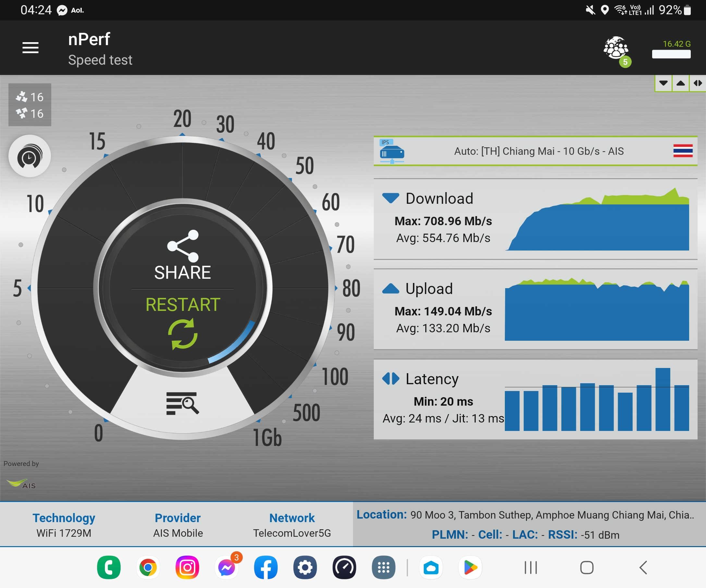The width and height of the screenshot is (706, 588).
Task: Click the blue Upload triangle icon
Action: [391, 288]
